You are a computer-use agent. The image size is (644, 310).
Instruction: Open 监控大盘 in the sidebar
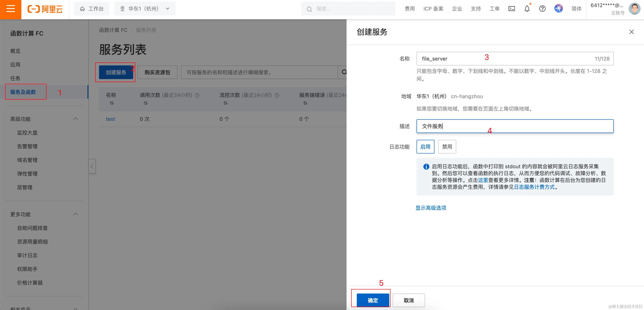point(27,133)
